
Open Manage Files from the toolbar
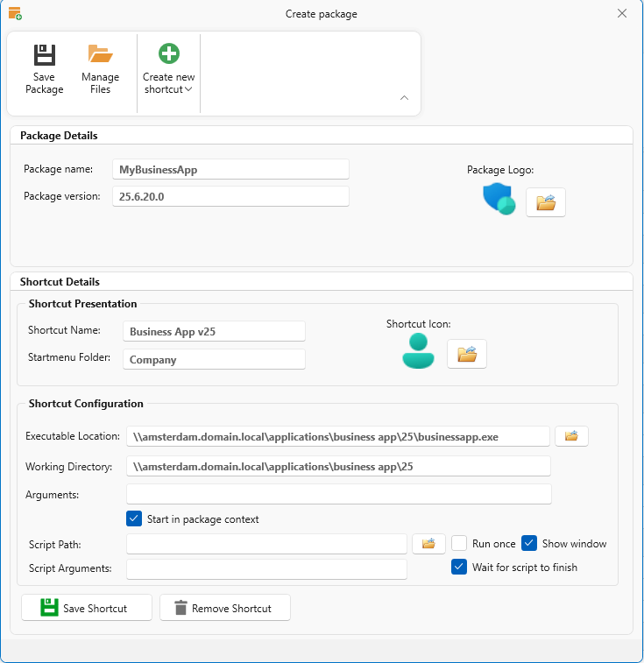101,55
